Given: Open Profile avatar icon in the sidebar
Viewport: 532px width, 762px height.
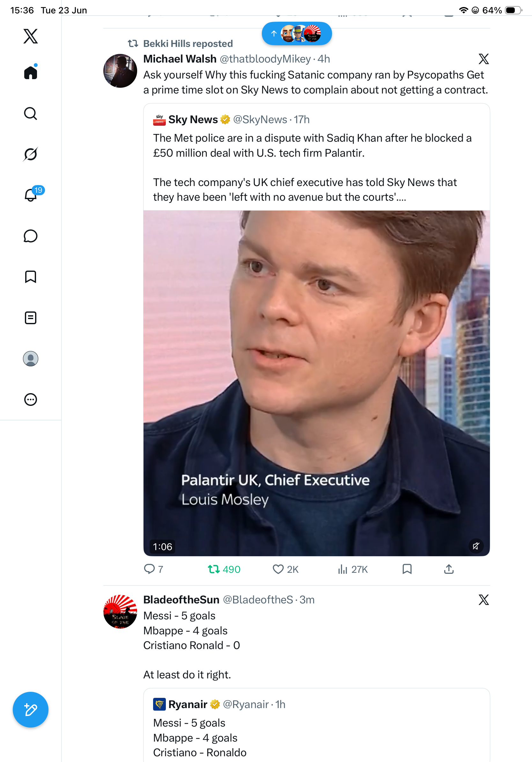Looking at the screenshot, I should tap(31, 358).
